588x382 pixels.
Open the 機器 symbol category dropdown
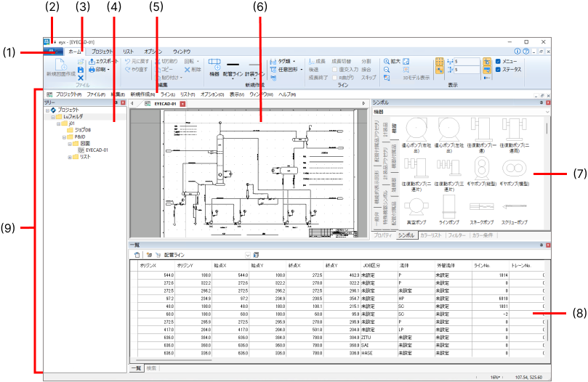tap(546, 112)
